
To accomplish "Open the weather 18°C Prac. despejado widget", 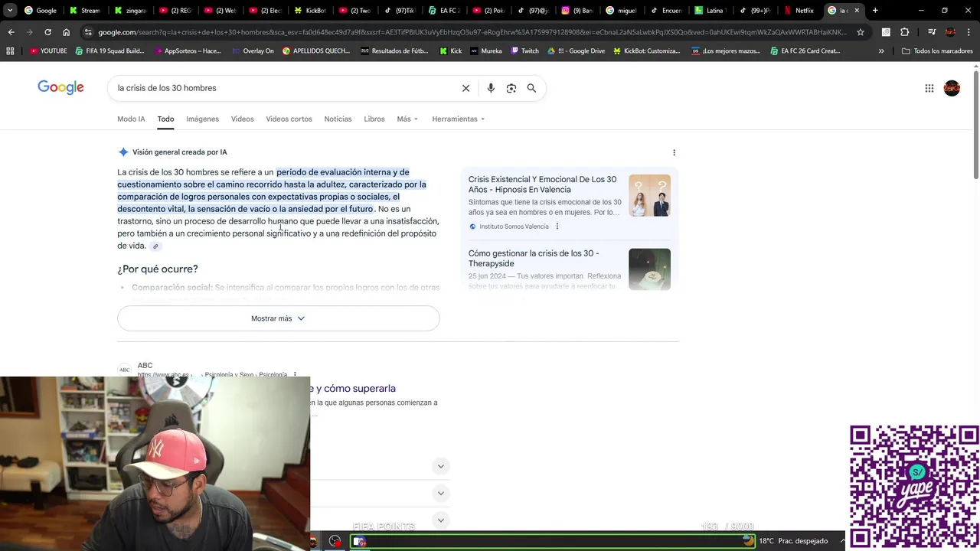I will (x=786, y=541).
